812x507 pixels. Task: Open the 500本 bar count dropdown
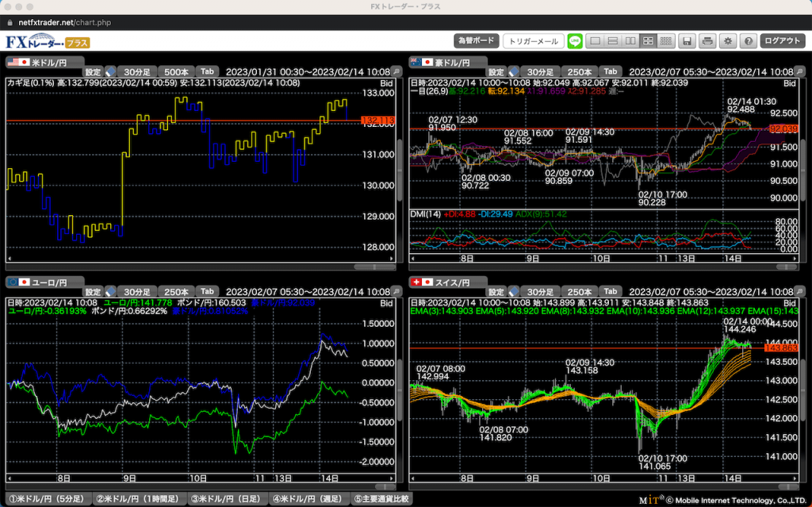(x=176, y=72)
